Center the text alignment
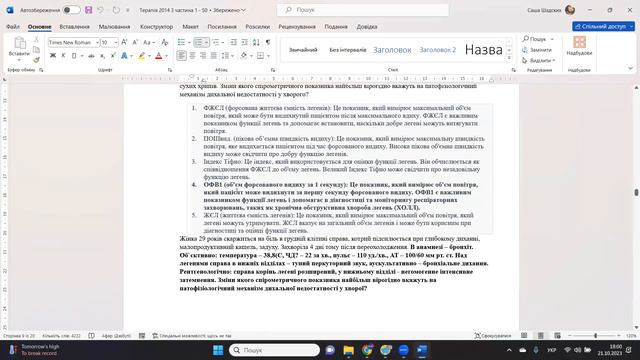Viewport: 640px width, 360px height. [192, 56]
